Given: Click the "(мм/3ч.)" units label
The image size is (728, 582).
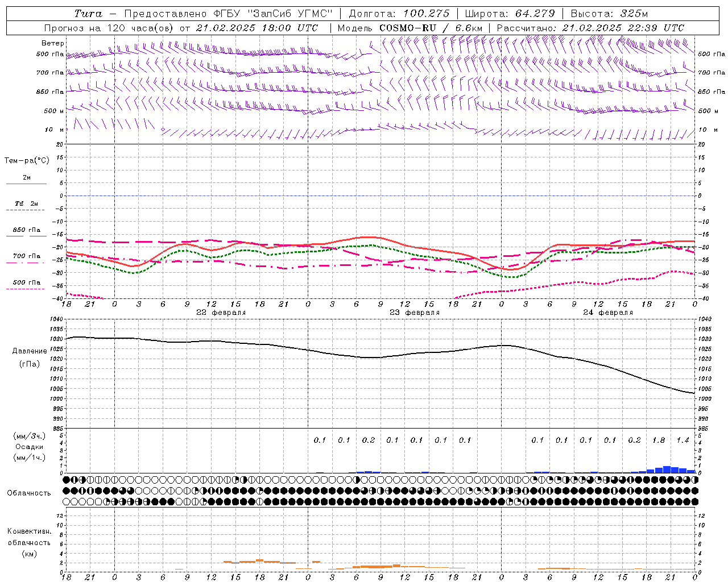Looking at the screenshot, I should click(29, 436).
